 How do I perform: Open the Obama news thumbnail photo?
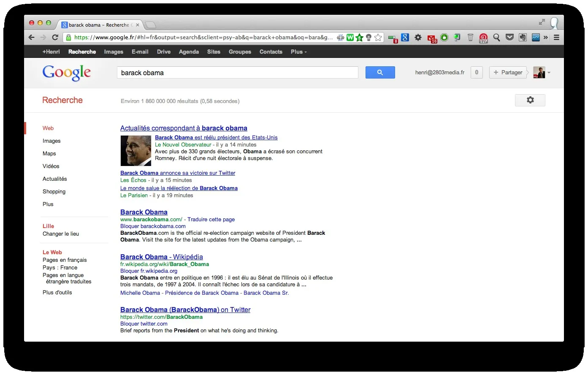click(136, 151)
